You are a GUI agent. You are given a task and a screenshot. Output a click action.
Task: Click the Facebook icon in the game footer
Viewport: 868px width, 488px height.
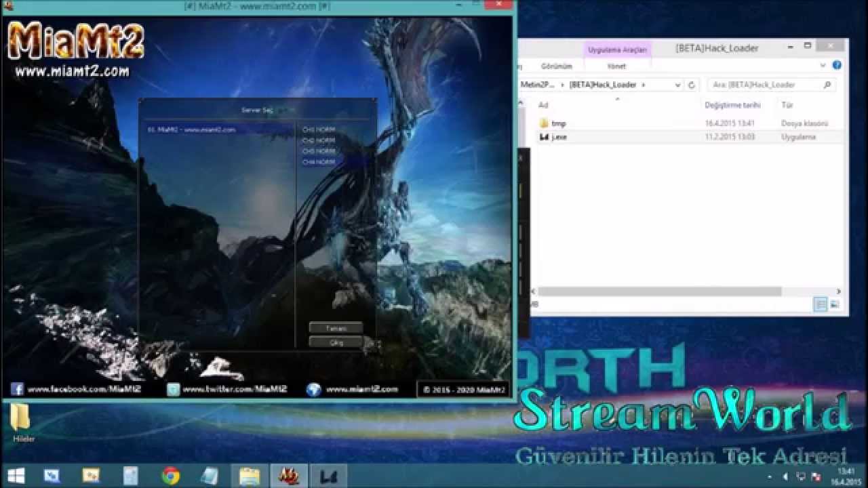pyautogui.click(x=17, y=389)
